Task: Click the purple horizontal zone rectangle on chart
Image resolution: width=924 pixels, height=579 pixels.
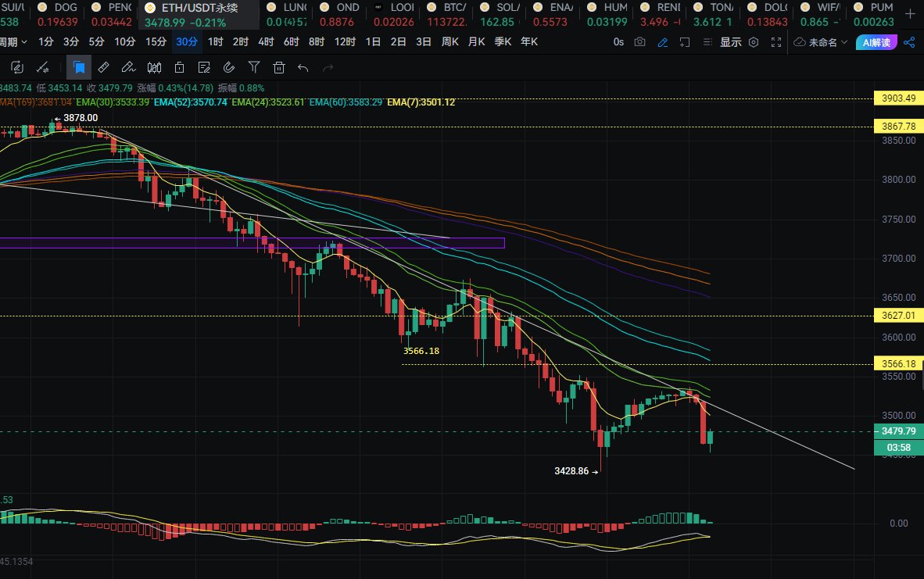Action: 252,243
